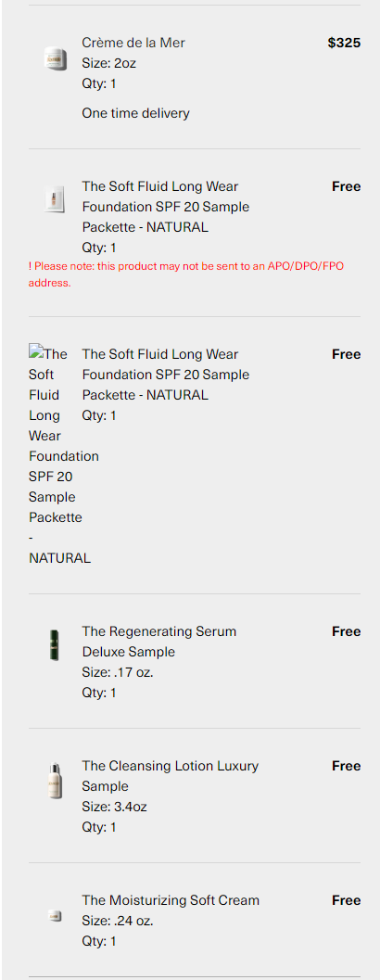Click the red APO/DPO/FPO address warning note
Screen dimensions: 380x980
click(186, 274)
